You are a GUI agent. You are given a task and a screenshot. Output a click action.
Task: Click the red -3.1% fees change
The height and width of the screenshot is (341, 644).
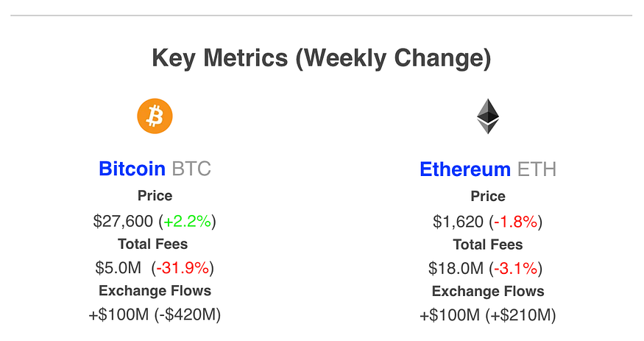515,268
